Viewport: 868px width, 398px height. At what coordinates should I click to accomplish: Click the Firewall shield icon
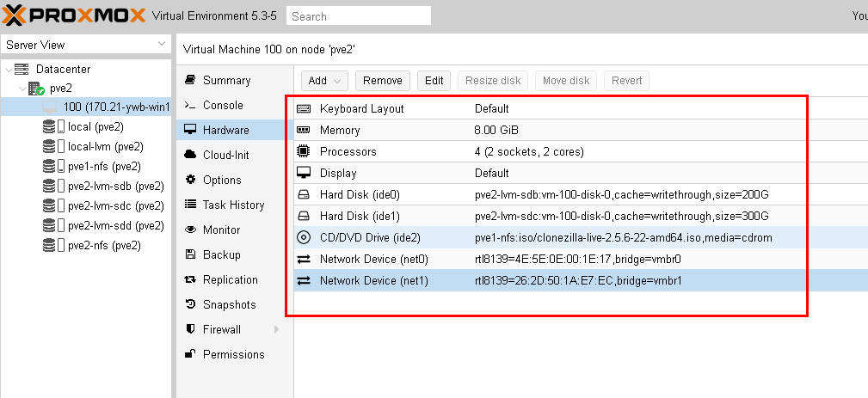[191, 329]
